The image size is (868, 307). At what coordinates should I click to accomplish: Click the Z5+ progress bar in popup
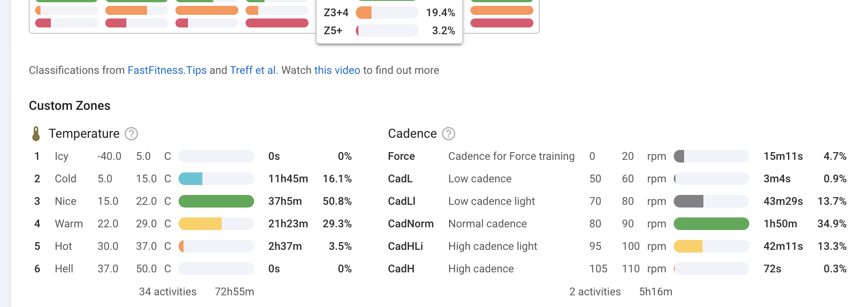387,31
